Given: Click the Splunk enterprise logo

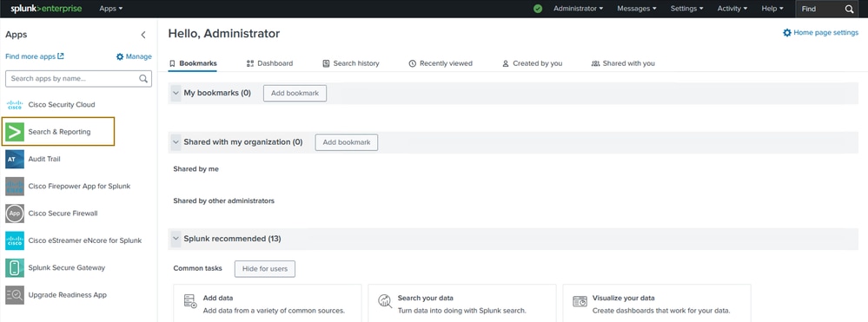Looking at the screenshot, I should click(x=46, y=9).
